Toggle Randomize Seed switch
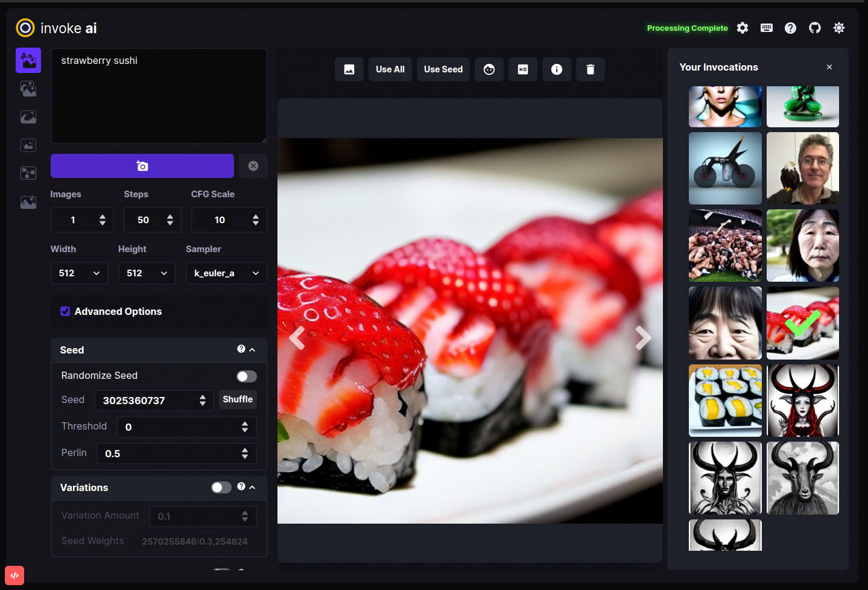 [x=247, y=376]
